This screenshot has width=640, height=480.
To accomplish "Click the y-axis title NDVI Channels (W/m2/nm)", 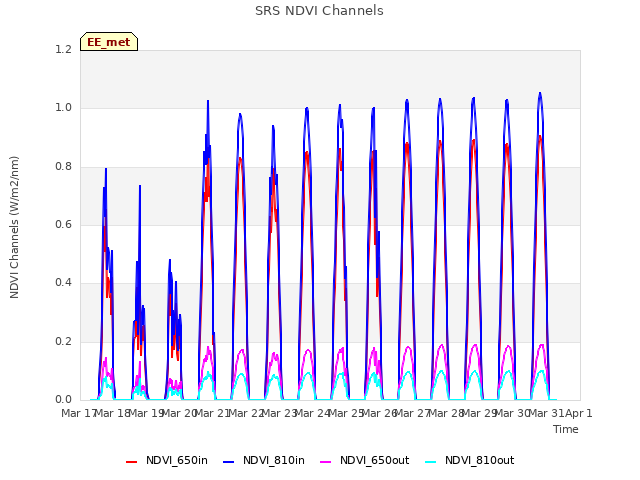I will tap(14, 227).
